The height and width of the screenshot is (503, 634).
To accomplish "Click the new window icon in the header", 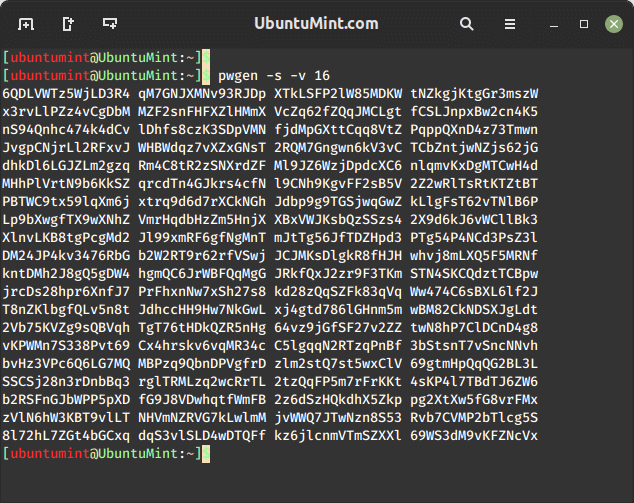I will 68,24.
